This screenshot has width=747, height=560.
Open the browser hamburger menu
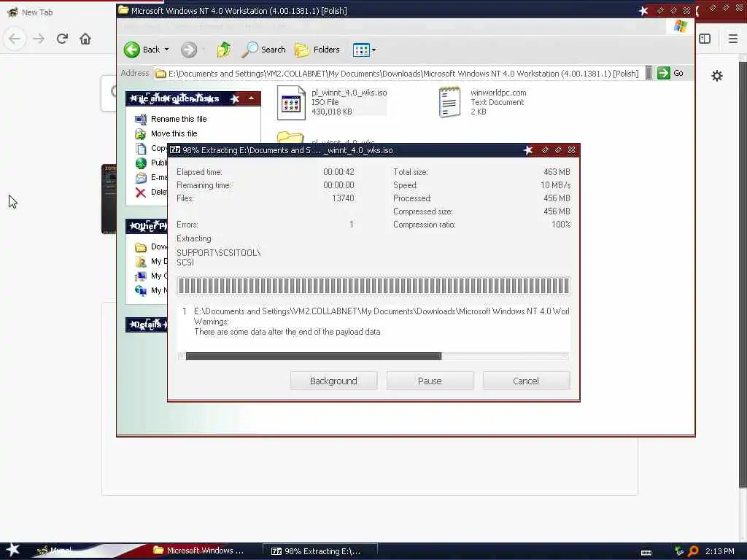click(733, 39)
